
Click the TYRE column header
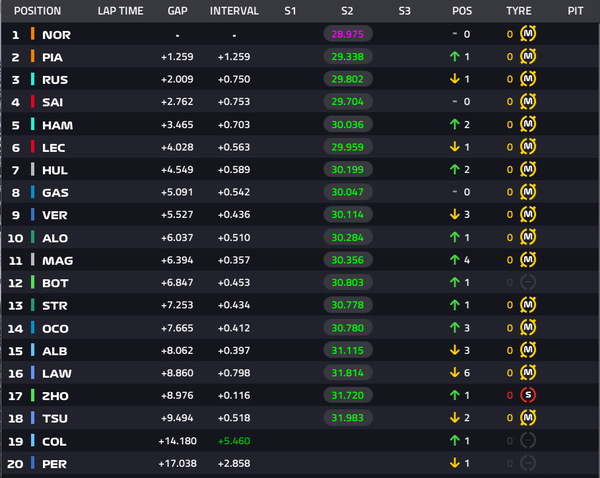(519, 11)
